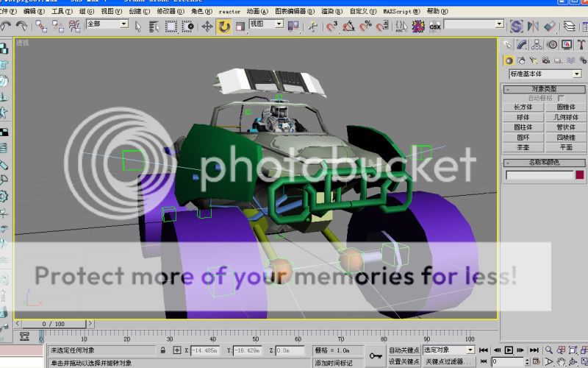The height and width of the screenshot is (368, 588).
Task: Open the Modify panel tab
Action: (x=520, y=44)
